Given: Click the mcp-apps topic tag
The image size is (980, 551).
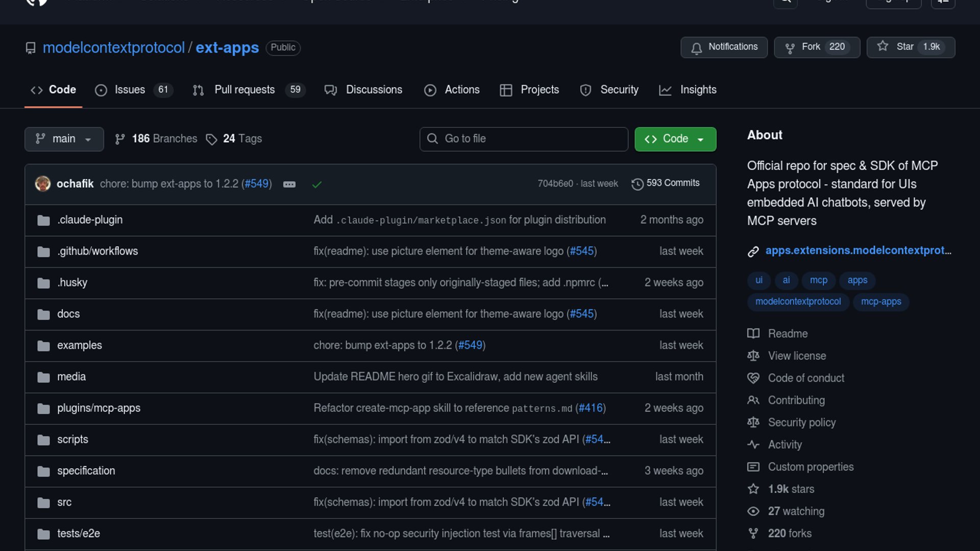Looking at the screenshot, I should pyautogui.click(x=880, y=302).
